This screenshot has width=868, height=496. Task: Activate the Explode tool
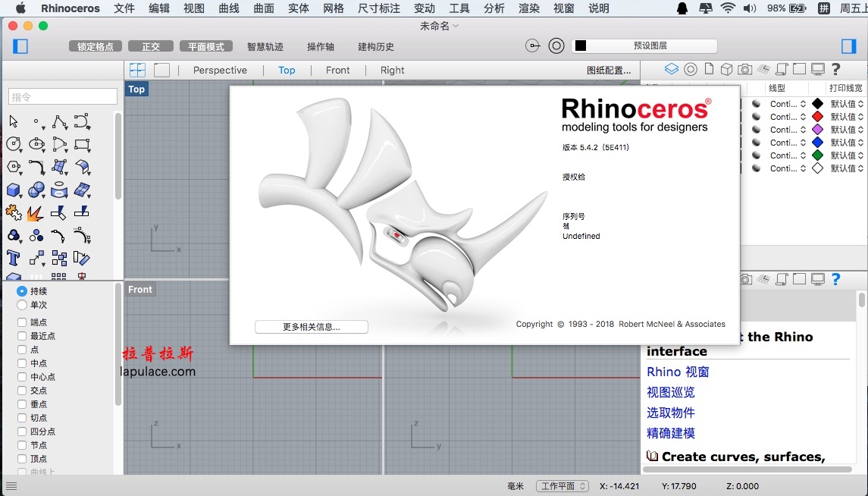coord(36,212)
